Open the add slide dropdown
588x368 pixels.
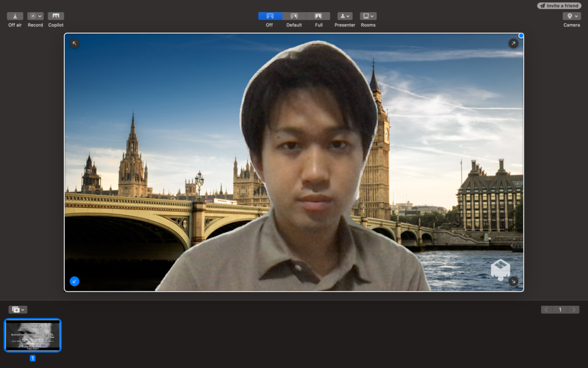coord(18,310)
